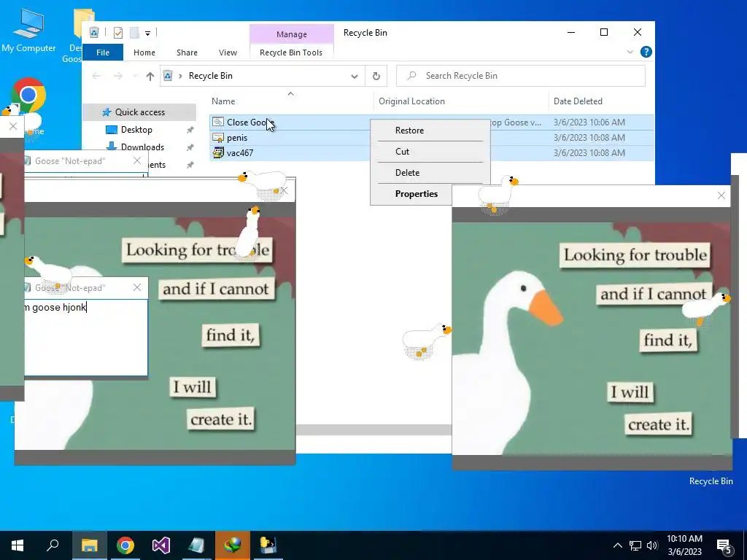This screenshot has width=747, height=560.
Task: Click date cell 3/6/2023 10:06 AM
Action: click(589, 122)
